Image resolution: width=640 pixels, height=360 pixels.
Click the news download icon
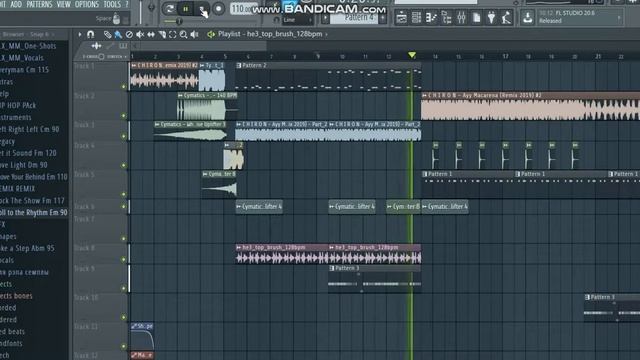click(527, 18)
